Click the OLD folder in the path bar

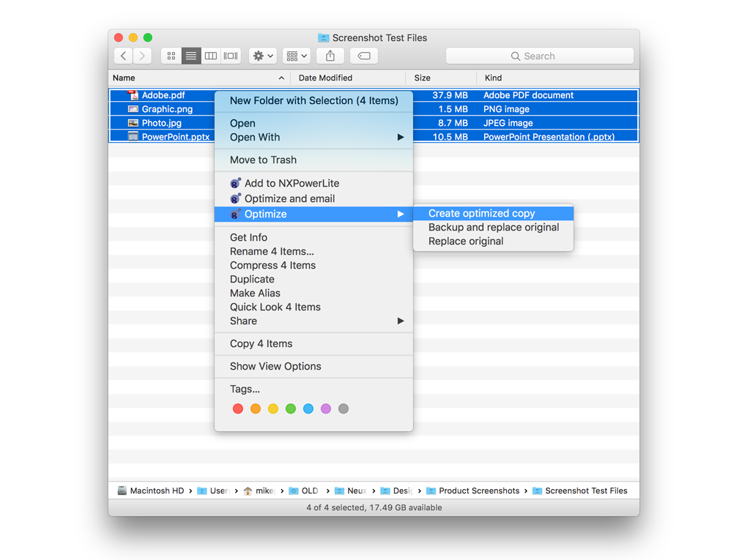304,490
